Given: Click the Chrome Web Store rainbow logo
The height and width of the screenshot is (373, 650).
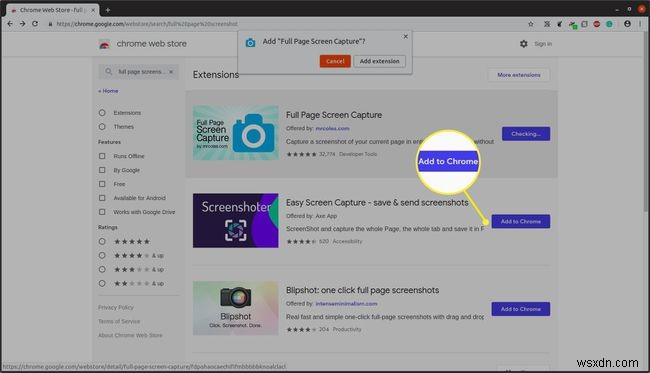Looking at the screenshot, I should [x=104, y=44].
